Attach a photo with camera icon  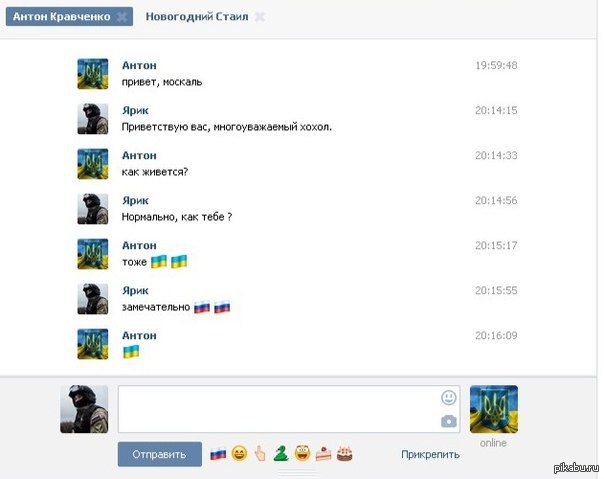pyautogui.click(x=449, y=421)
